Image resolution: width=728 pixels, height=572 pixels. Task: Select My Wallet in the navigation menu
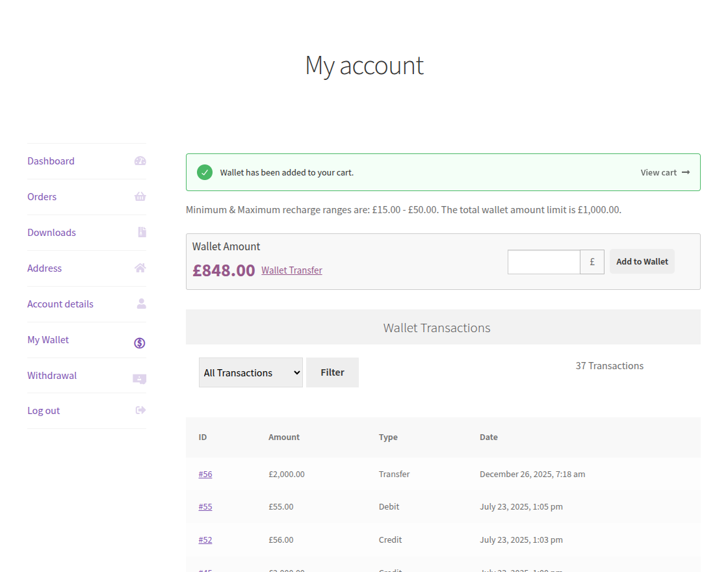click(47, 339)
